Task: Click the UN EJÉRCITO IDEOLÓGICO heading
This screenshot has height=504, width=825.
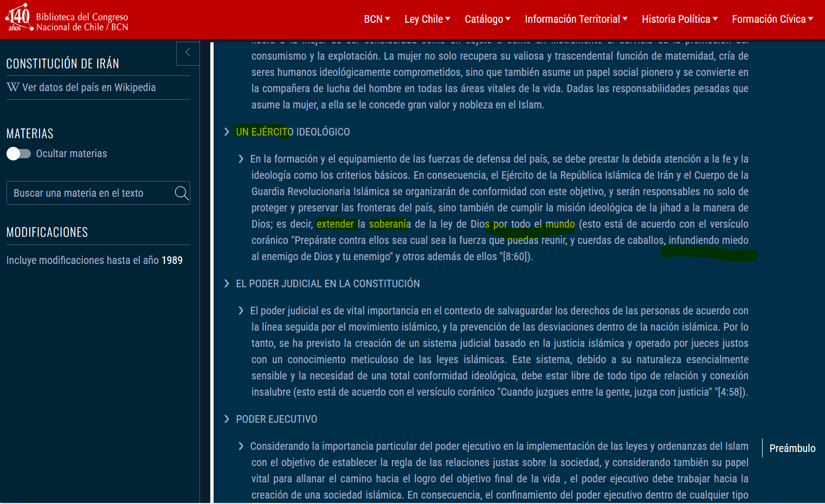Action: (293, 132)
